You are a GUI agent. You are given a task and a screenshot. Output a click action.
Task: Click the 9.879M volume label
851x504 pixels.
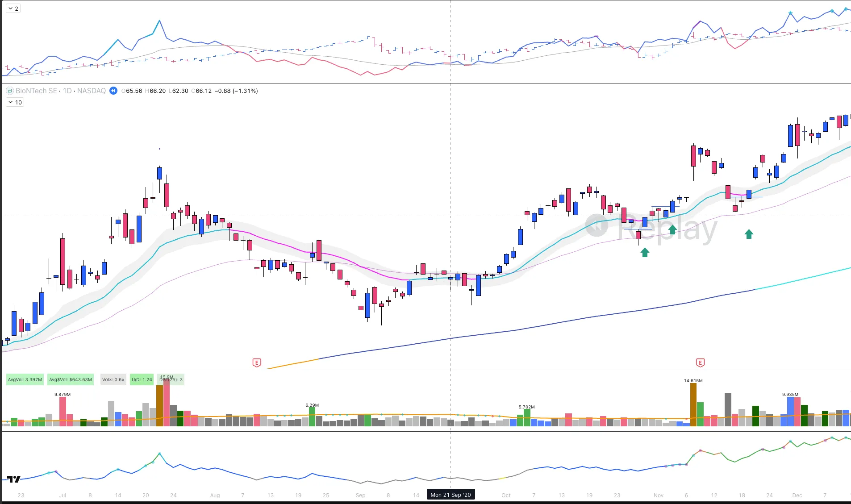click(x=63, y=395)
